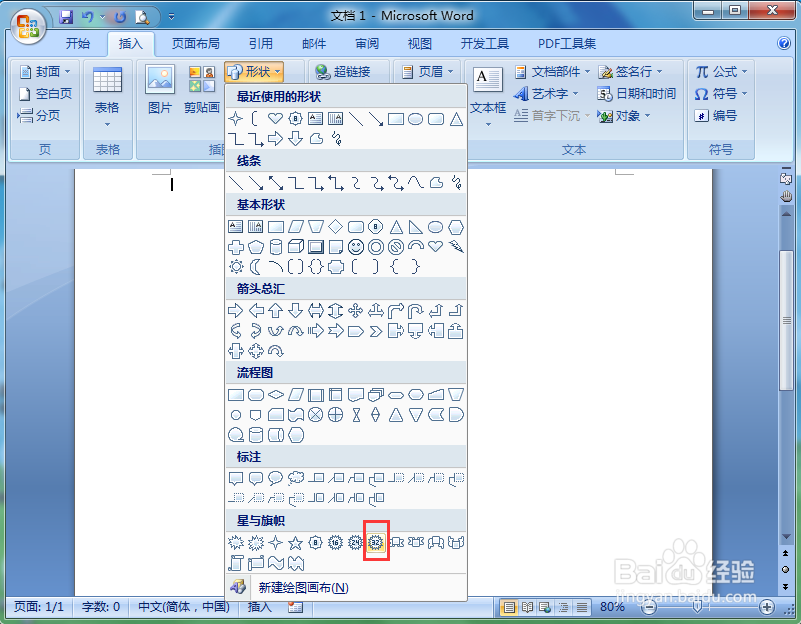The width and height of the screenshot is (801, 624).
Task: Select the flowchart process rectangle
Action: click(235, 395)
